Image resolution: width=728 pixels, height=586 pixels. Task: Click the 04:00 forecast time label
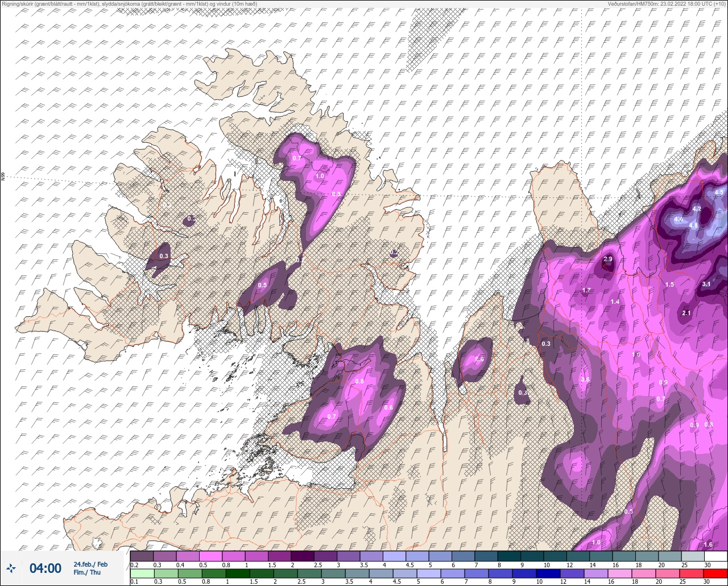point(45,568)
